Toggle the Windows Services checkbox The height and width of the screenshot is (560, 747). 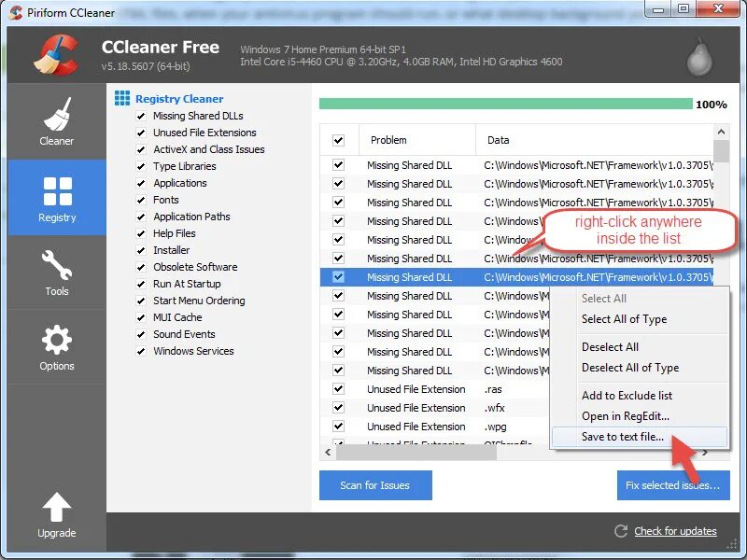click(x=140, y=351)
